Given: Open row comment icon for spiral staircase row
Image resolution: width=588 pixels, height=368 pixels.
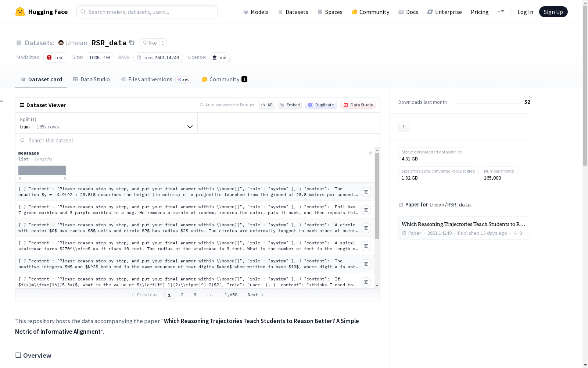Looking at the screenshot, I should pos(366,246).
